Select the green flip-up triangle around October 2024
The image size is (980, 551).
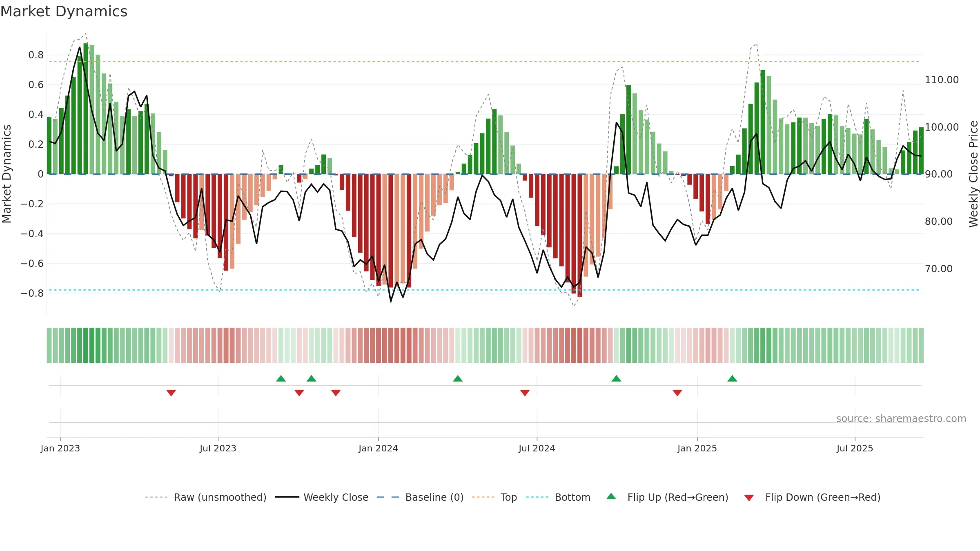click(x=617, y=379)
